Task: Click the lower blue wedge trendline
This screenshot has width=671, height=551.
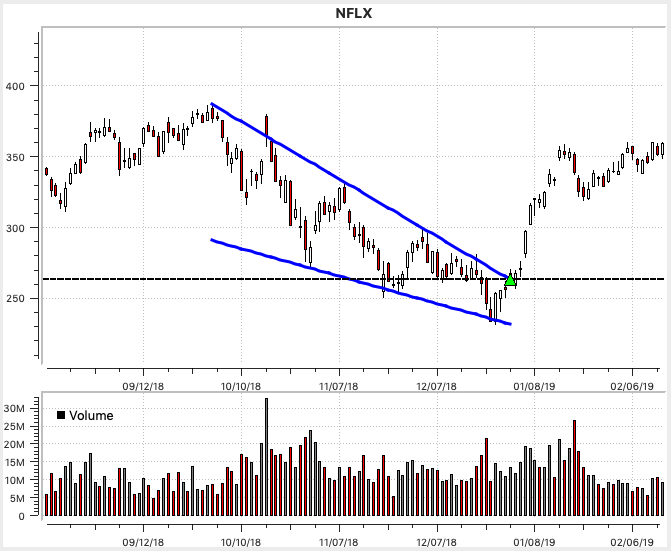Action: click(x=361, y=283)
